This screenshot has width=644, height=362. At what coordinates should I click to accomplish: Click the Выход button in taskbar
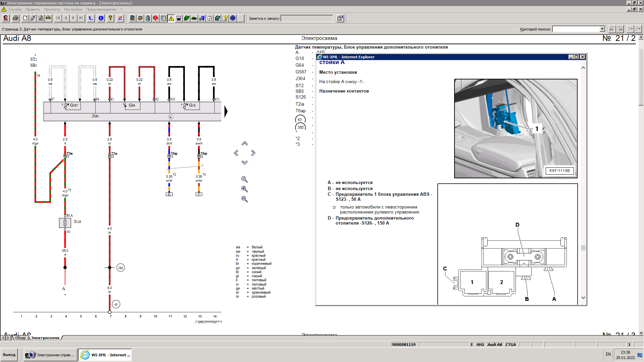[x=9, y=355]
